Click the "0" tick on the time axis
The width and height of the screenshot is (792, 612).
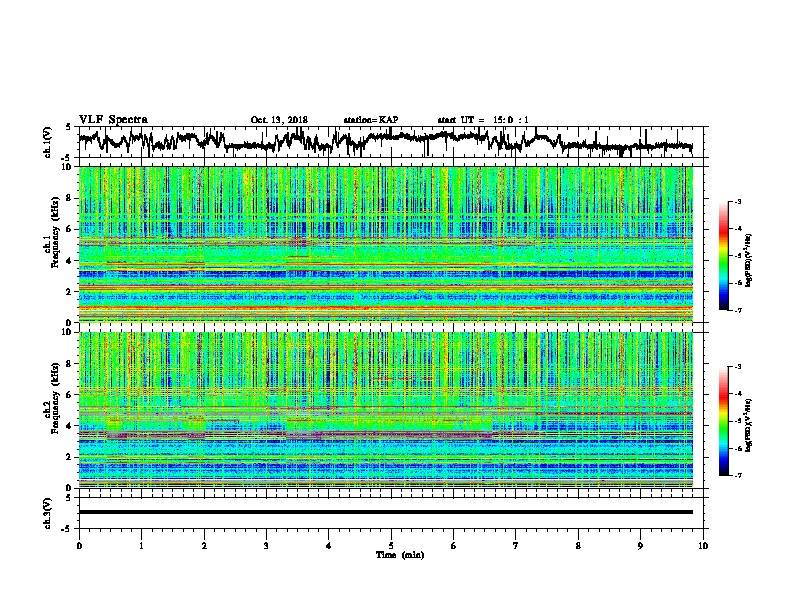click(x=79, y=546)
